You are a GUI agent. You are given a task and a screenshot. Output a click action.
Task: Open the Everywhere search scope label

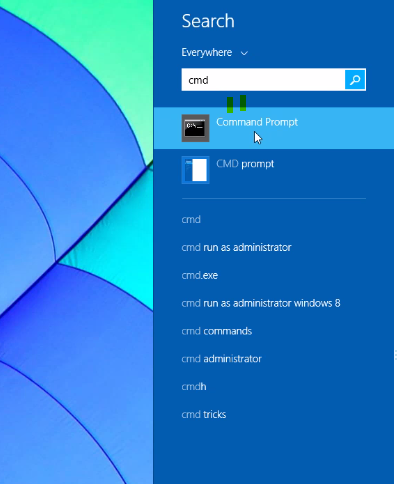point(207,52)
